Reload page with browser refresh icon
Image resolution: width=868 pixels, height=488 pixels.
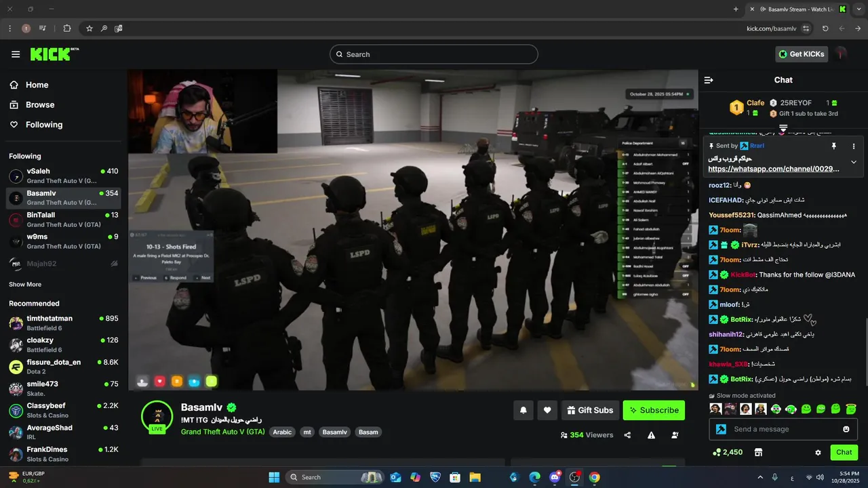tap(825, 28)
